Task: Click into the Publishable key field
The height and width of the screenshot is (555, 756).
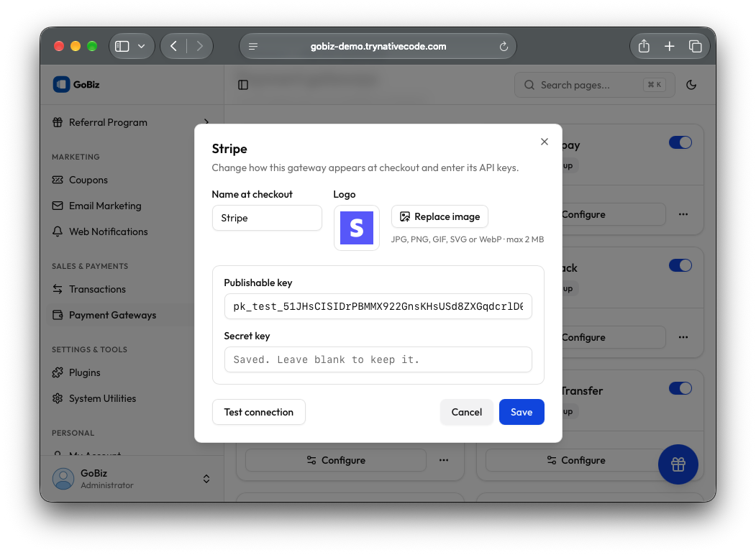Action: click(378, 306)
